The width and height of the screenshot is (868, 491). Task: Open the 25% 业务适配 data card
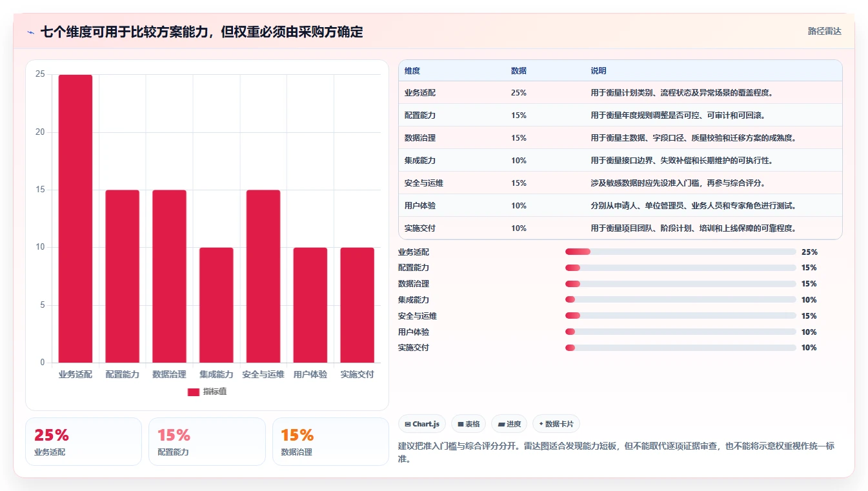pos(83,441)
